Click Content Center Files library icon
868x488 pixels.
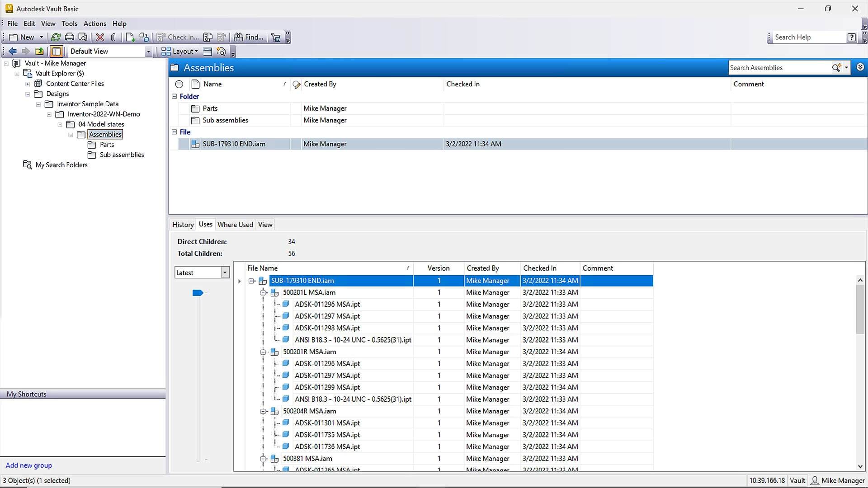38,84
